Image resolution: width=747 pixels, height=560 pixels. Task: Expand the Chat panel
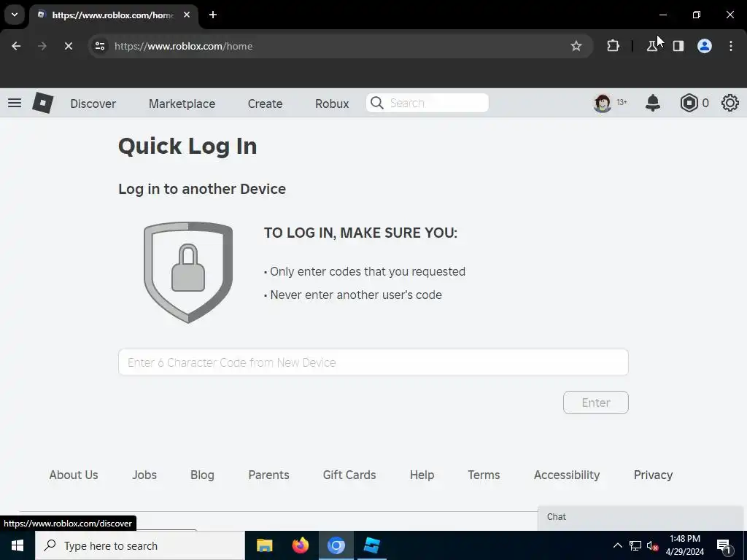[x=640, y=517]
